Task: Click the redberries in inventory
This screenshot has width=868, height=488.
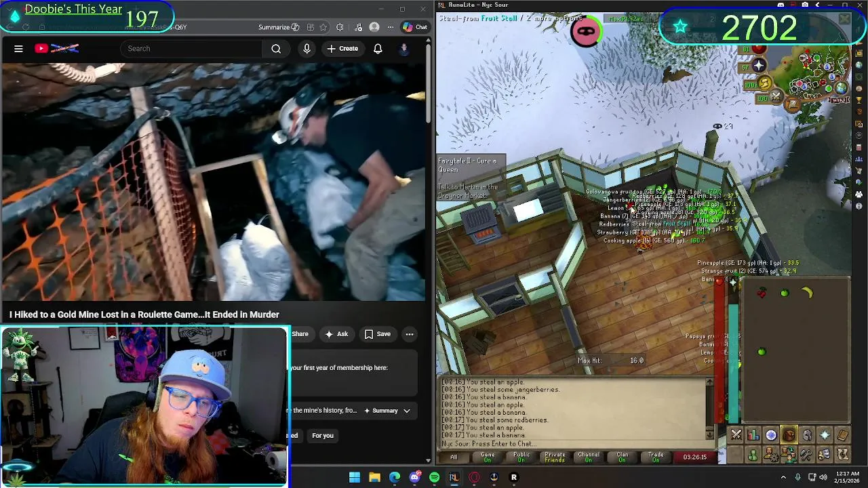Action: [x=762, y=293]
